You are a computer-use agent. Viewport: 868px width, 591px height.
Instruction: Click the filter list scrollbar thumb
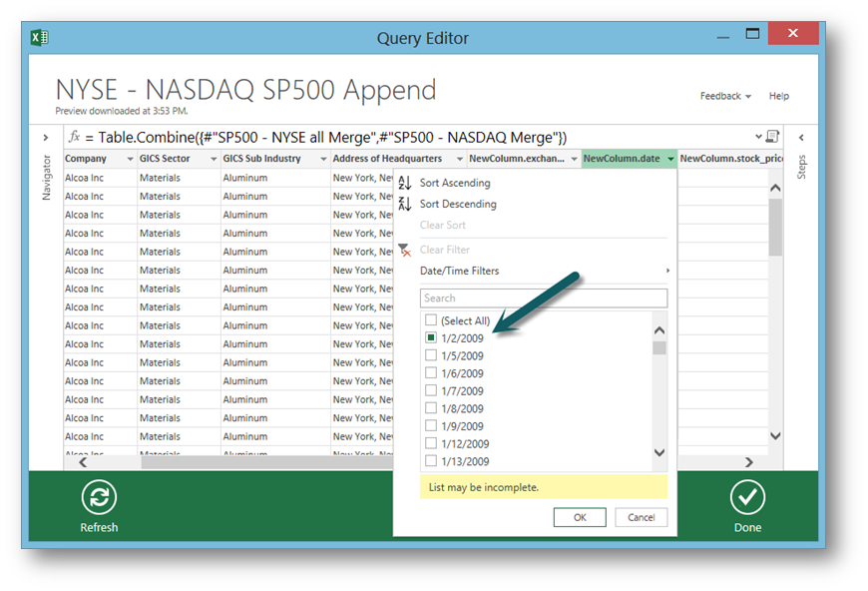[x=659, y=347]
